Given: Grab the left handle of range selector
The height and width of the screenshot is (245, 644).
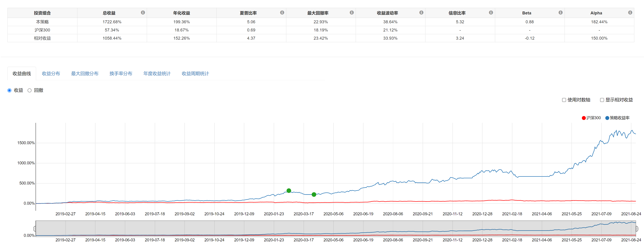Looking at the screenshot, I should point(35,228).
